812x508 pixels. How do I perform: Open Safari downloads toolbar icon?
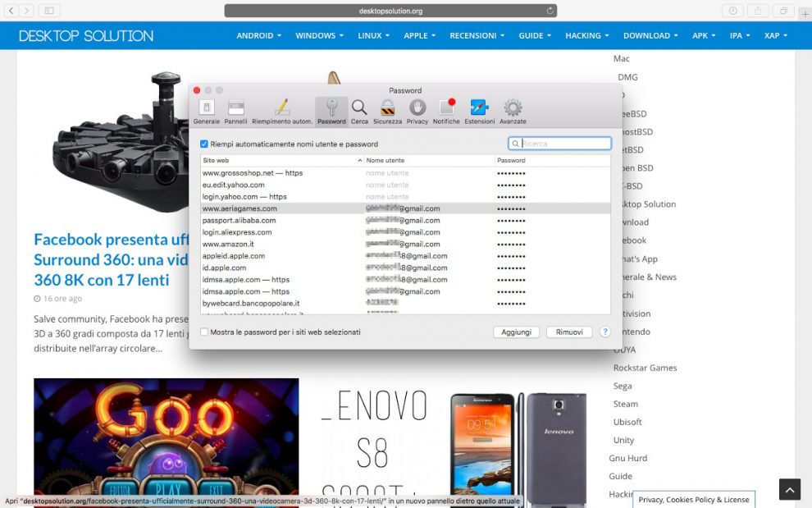(x=732, y=11)
